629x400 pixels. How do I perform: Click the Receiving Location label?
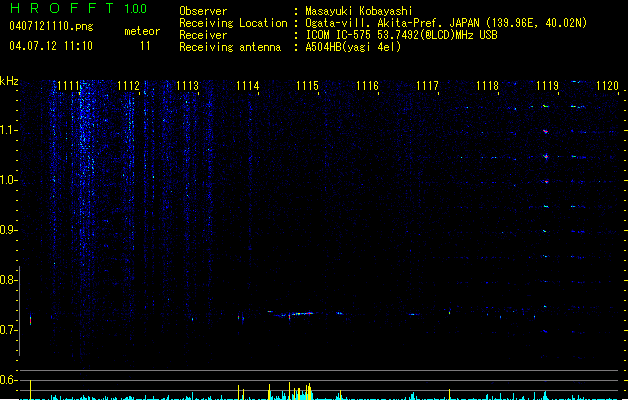tap(233, 23)
